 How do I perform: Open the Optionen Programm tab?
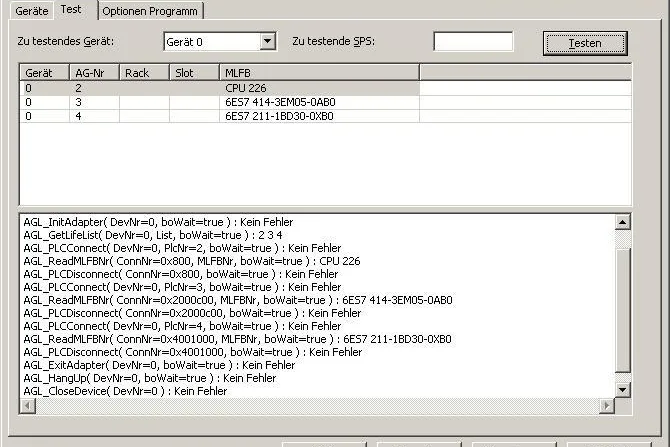point(150,11)
